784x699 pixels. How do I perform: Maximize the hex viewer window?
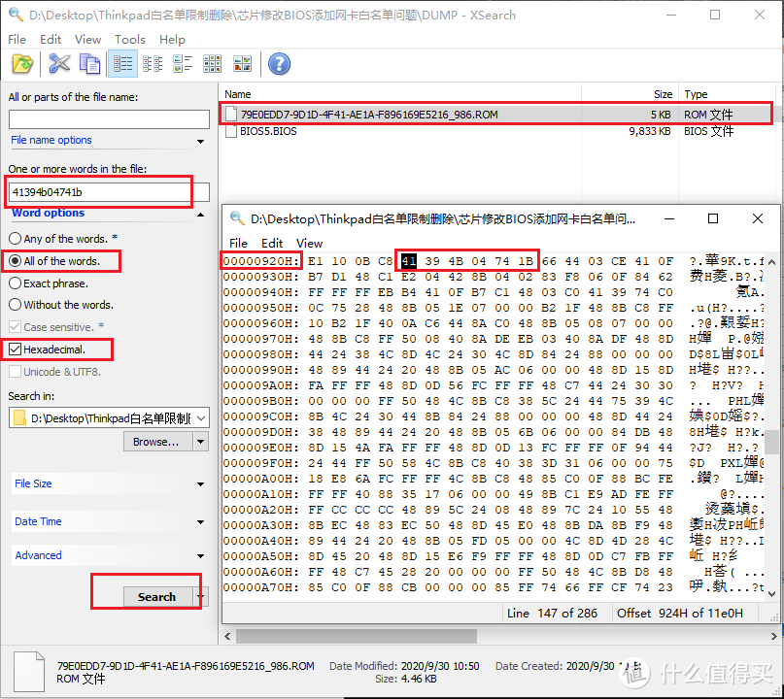pyautogui.click(x=713, y=218)
